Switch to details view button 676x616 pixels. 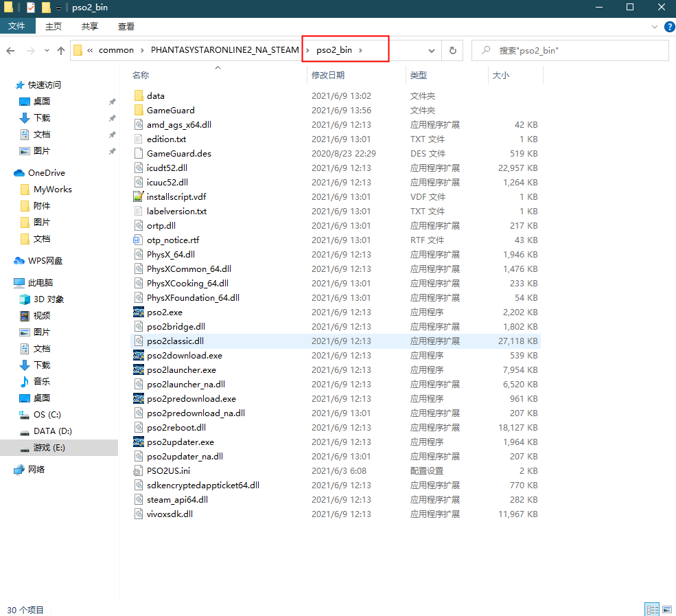pos(652,610)
